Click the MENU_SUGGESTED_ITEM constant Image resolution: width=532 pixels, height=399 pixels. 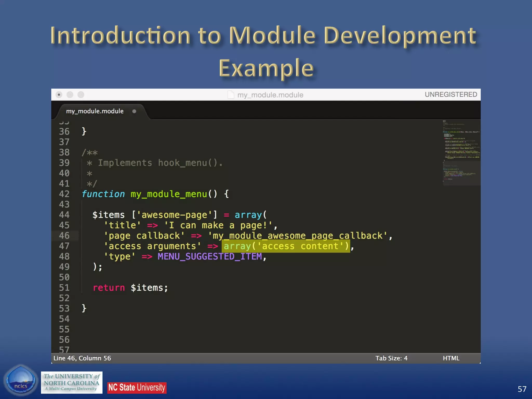[x=210, y=256]
